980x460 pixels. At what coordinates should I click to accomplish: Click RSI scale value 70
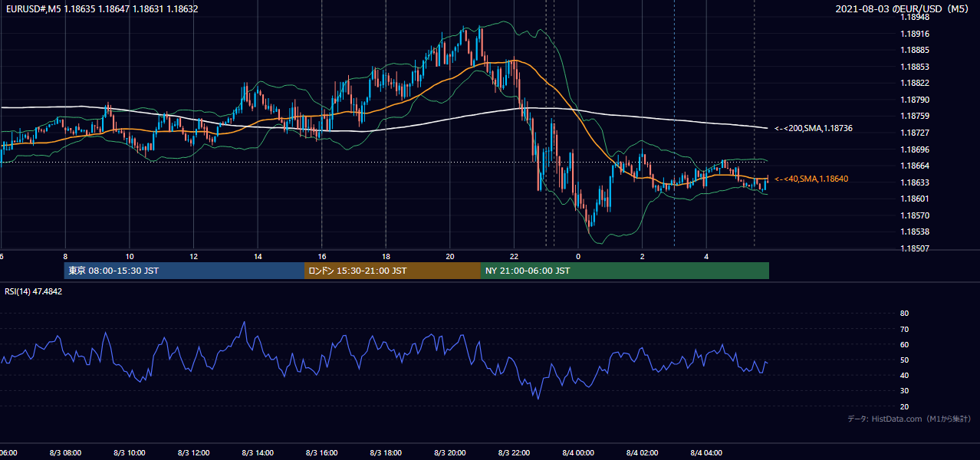tap(904, 329)
